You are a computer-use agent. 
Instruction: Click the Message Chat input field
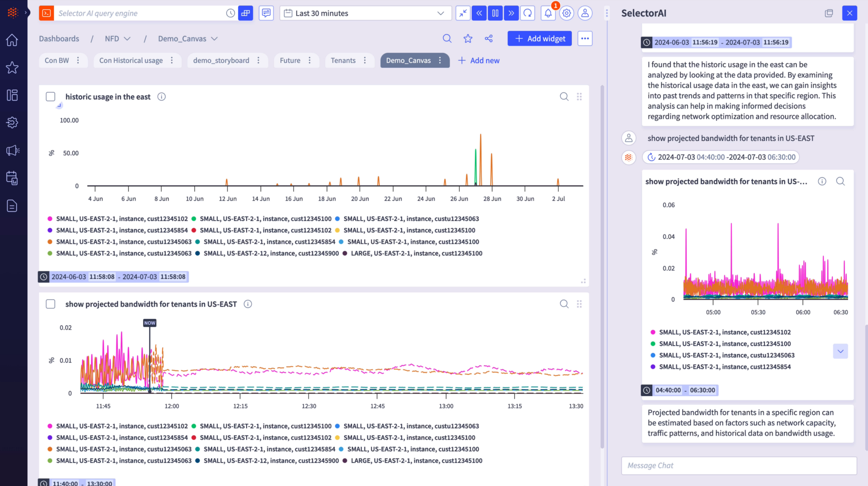[x=738, y=466]
